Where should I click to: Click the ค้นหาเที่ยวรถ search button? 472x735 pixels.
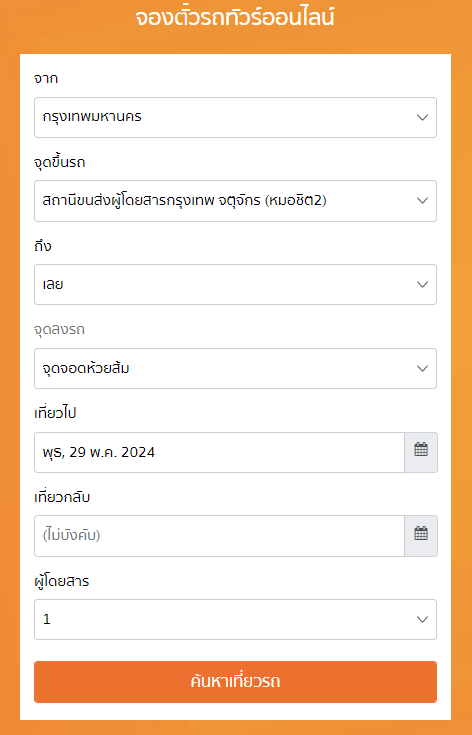[235, 682]
